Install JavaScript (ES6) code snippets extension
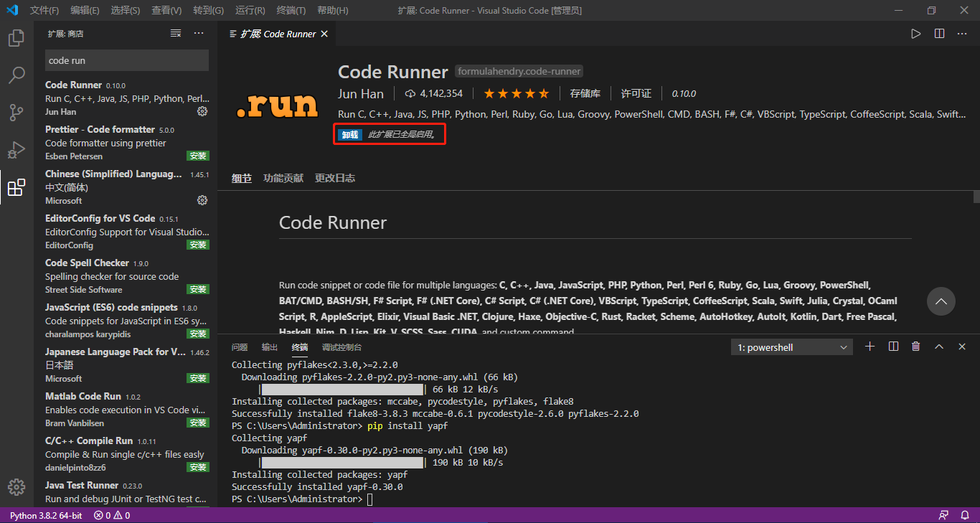Screen dimensions: 980x523 [197, 334]
